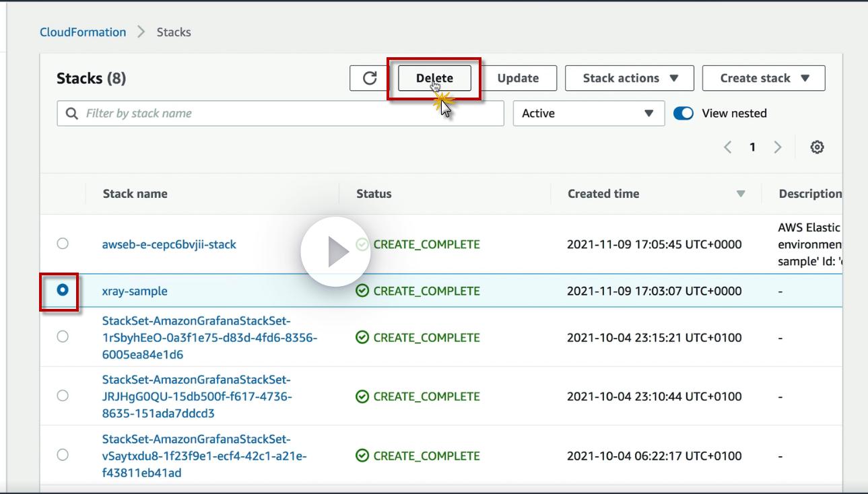This screenshot has width=868, height=494.
Task: Expand the Create stack dropdown
Action: point(764,78)
